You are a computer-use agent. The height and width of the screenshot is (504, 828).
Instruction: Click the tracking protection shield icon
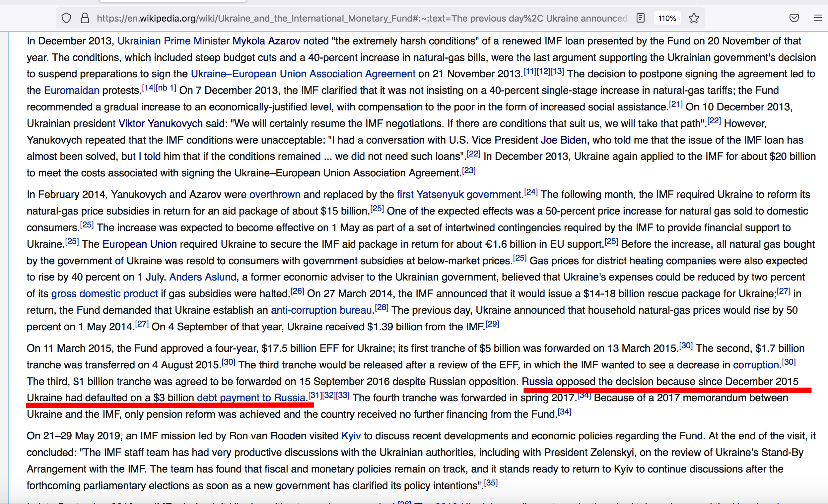click(67, 18)
